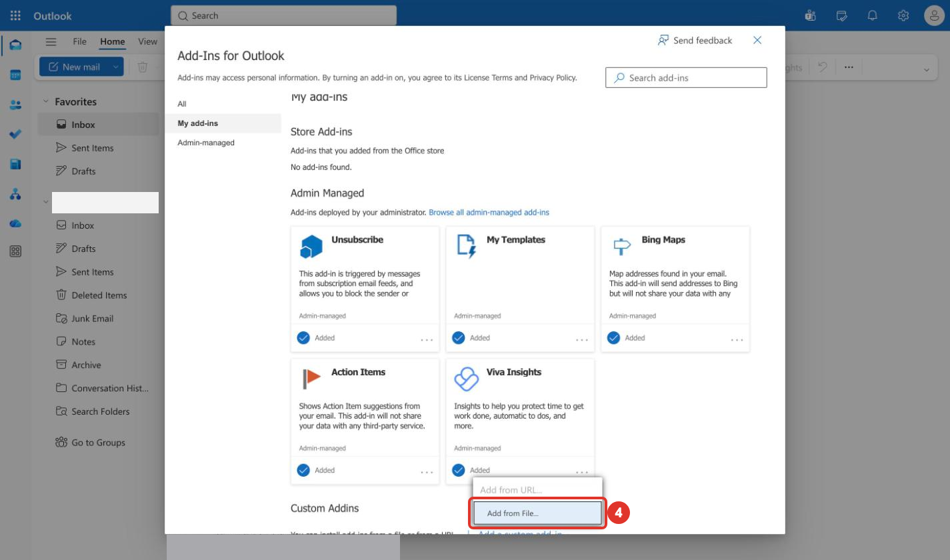This screenshot has width=950, height=560.
Task: Open the more options ellipsis on Unsubscribe card
Action: (x=427, y=340)
